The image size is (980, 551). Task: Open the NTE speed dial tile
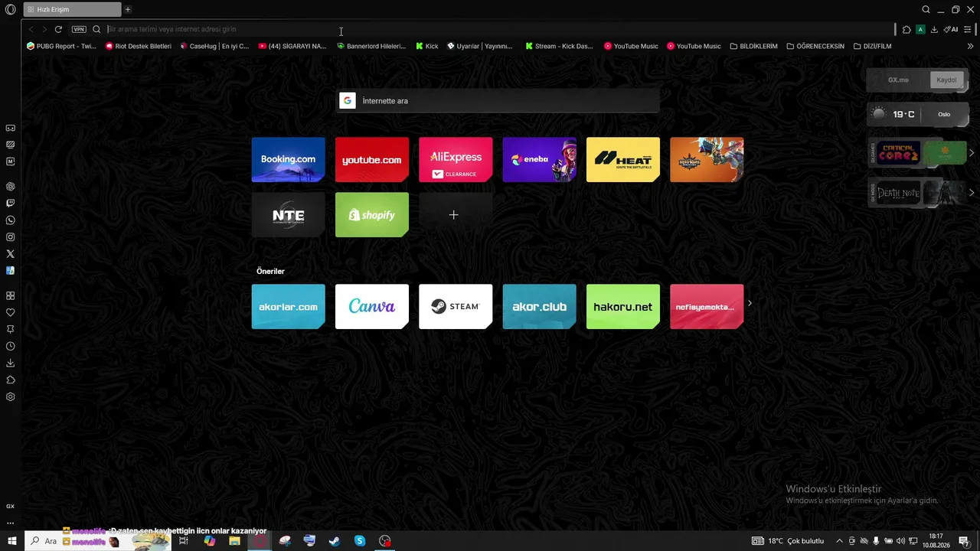point(288,215)
